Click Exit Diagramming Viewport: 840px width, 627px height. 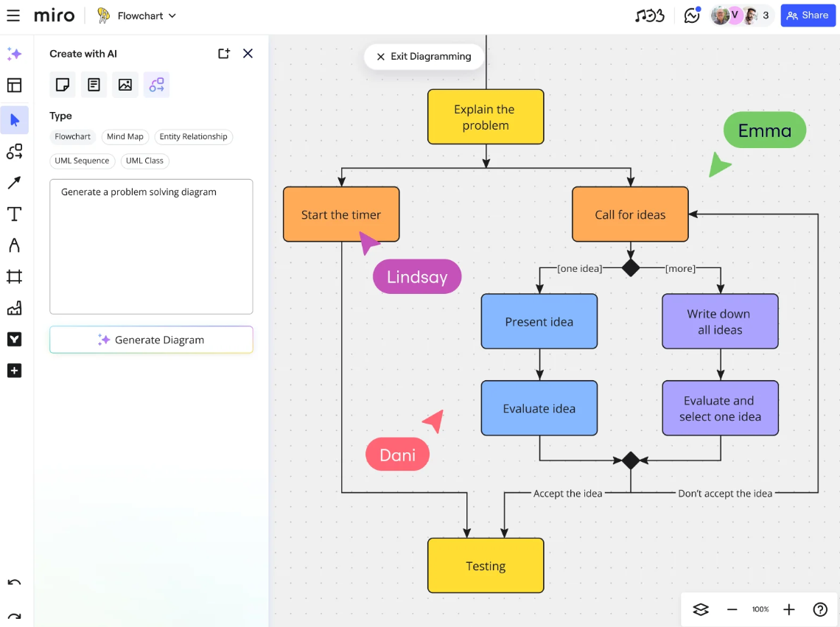[424, 56]
